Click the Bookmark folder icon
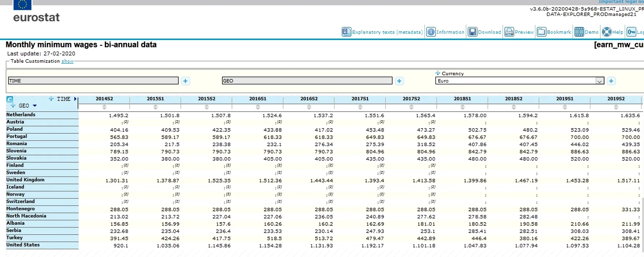Screen dimensions: 644x257 pyautogui.click(x=541, y=32)
